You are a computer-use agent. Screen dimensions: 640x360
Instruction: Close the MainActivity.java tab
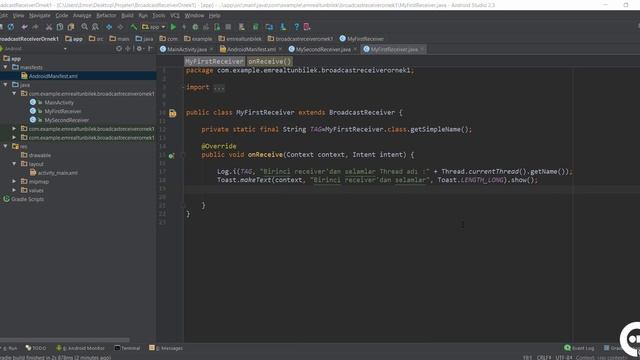click(x=211, y=49)
